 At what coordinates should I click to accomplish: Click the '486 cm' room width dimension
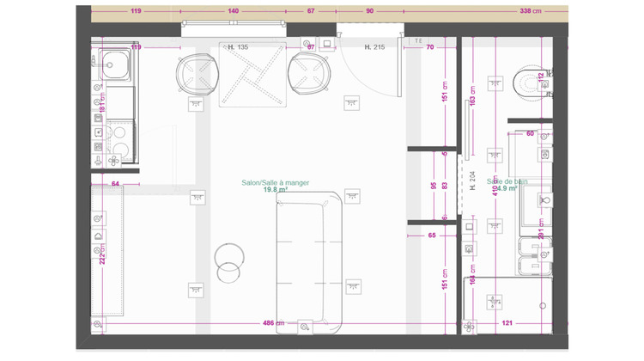pos(274,323)
